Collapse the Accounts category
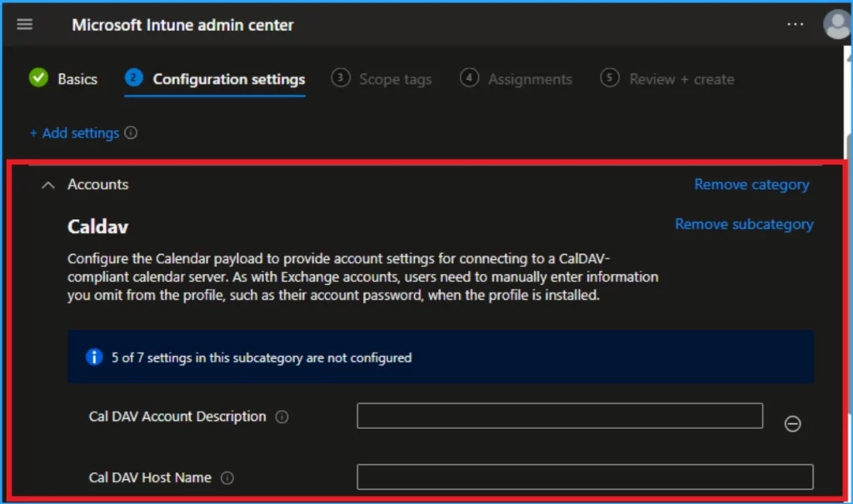853x504 pixels. tap(47, 185)
